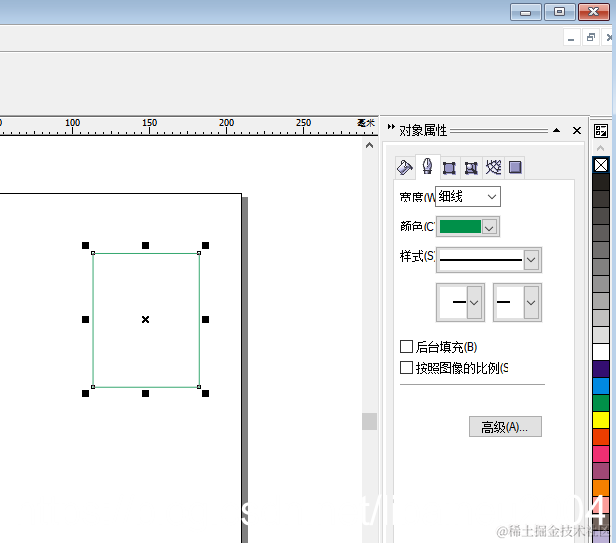Click the rectangle's top-left selection handle
616x543 pixels.
tap(85, 246)
